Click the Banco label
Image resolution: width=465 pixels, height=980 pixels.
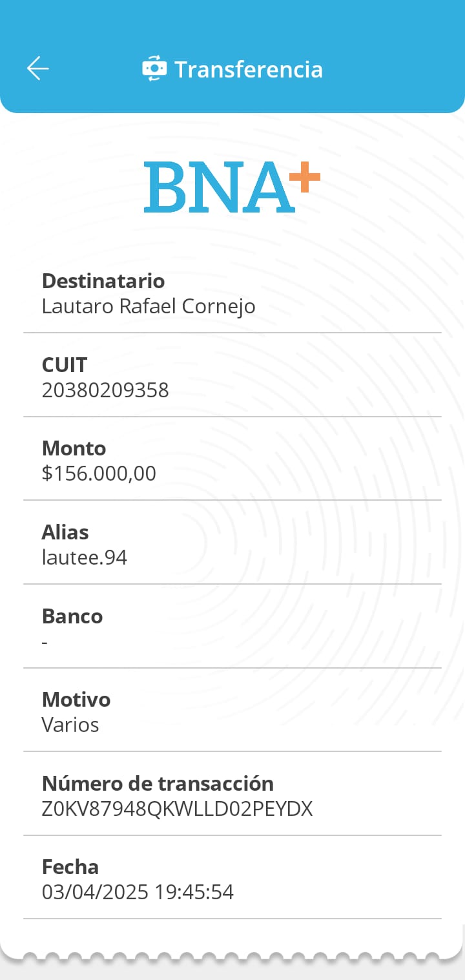72,616
